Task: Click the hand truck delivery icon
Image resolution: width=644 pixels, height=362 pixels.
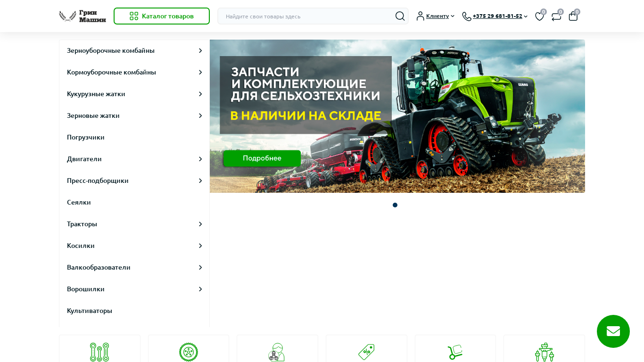Action: 455,352
